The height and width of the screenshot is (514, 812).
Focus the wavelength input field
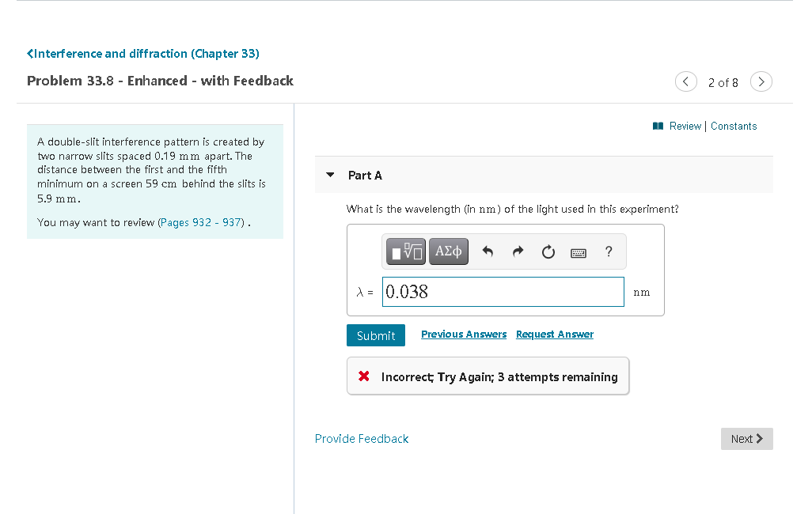pyautogui.click(x=503, y=292)
